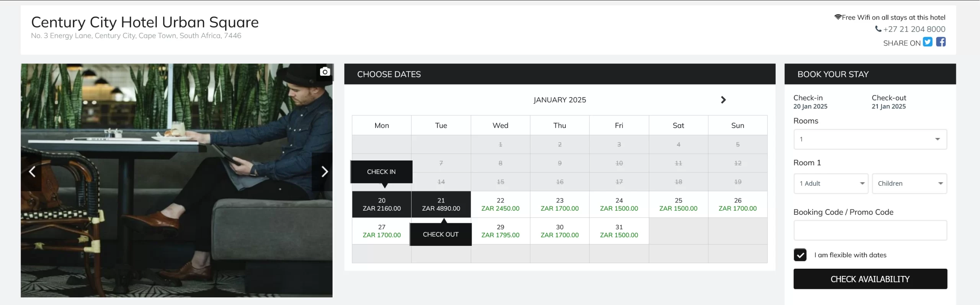The height and width of the screenshot is (305, 980).
Task: Choose 29 January at ZAR 1795.00
Action: [500, 231]
